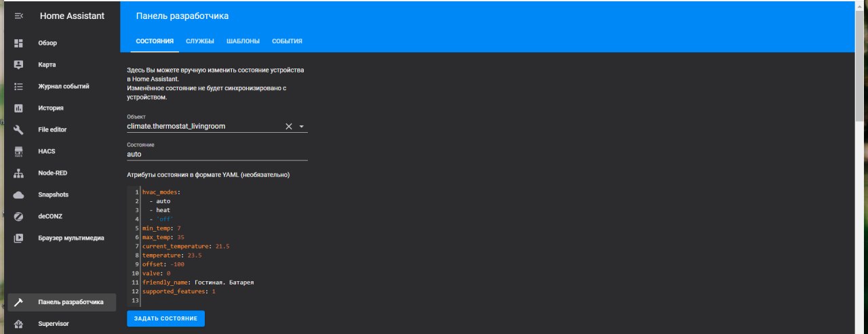
Task: Open Журнал событий in the sidebar
Action: click(62, 86)
